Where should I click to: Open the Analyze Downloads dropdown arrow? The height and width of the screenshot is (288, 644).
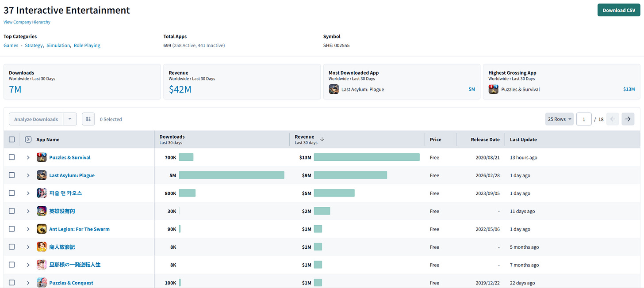click(x=70, y=119)
